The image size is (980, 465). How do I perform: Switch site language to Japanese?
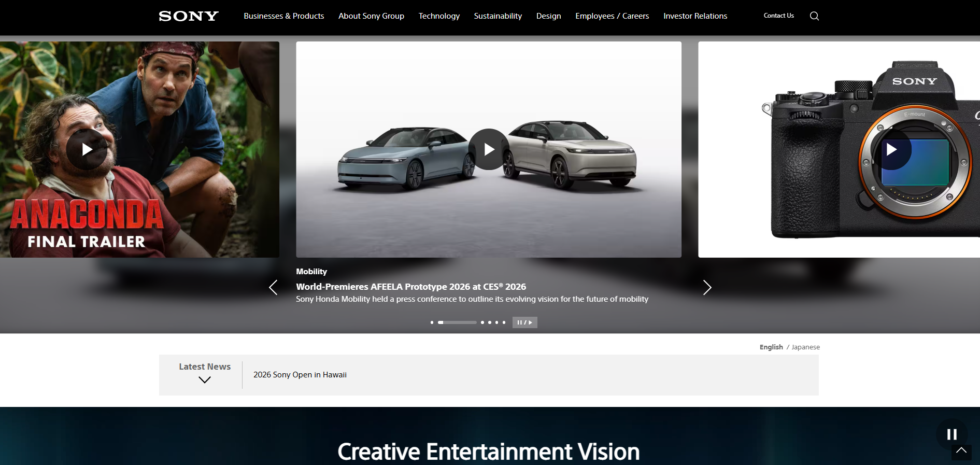tap(805, 347)
